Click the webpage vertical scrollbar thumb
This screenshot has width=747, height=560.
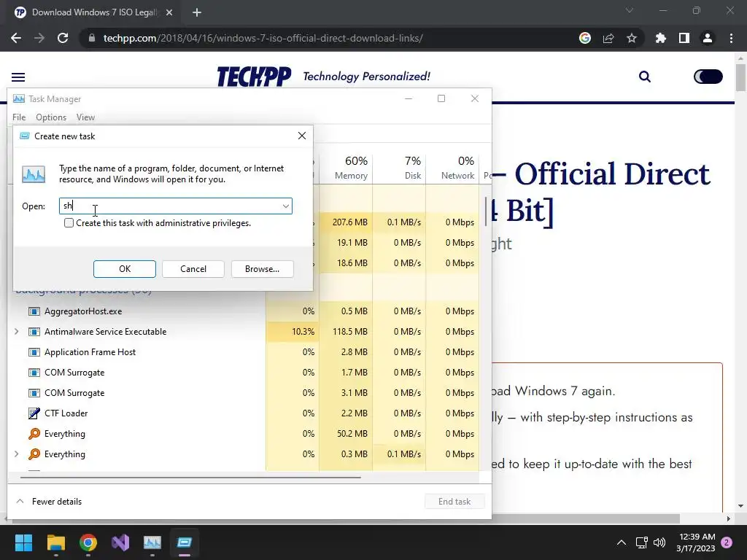(740, 76)
